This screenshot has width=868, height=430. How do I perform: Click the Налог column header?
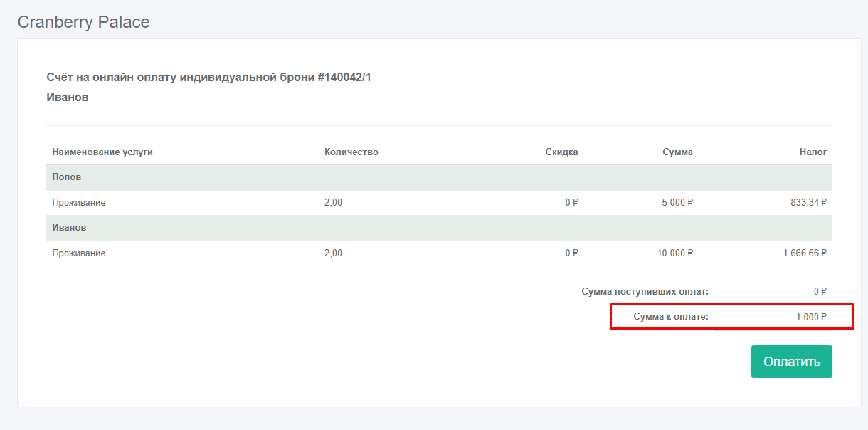point(813,152)
